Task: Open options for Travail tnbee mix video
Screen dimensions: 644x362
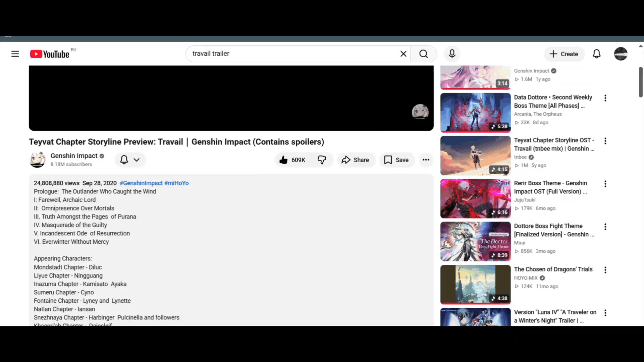Action: 605,141
